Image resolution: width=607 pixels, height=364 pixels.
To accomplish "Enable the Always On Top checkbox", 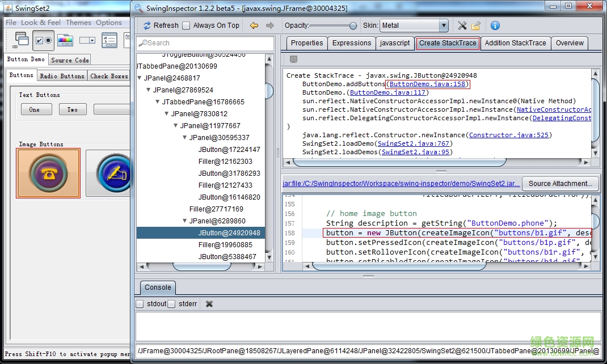I will point(186,26).
